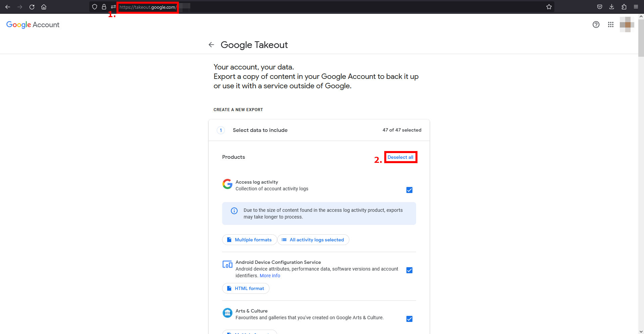This screenshot has height=334, width=644.
Task: Click scrollbar down arrow
Action: (641, 331)
